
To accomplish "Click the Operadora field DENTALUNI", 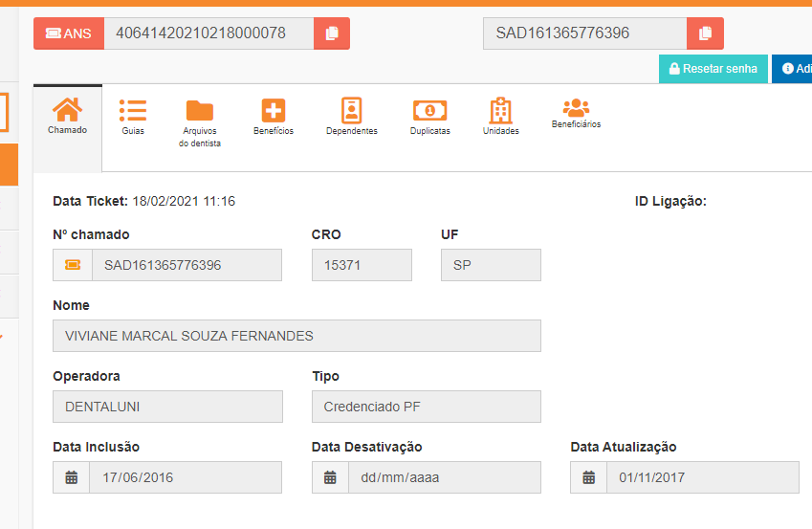I will tap(167, 407).
